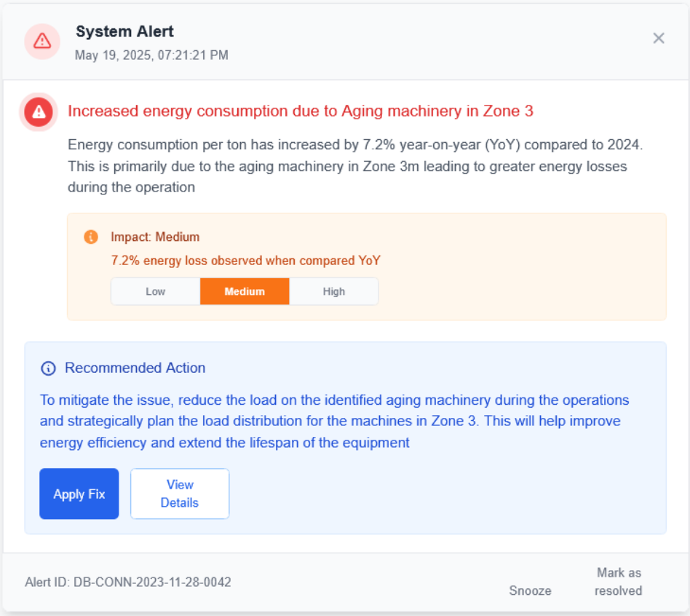Click the Recommended Action heading
This screenshot has width=690, height=616.
click(x=135, y=368)
